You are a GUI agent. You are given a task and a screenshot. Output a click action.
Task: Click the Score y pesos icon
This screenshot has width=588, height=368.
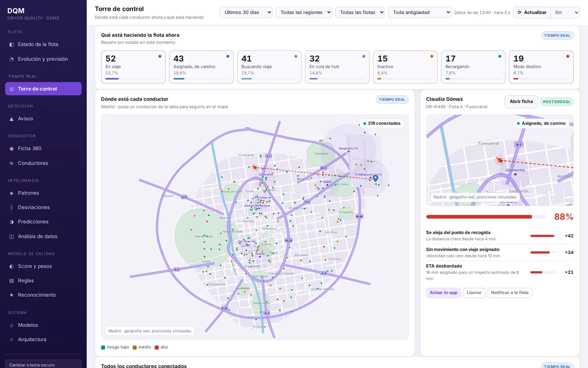tap(11, 266)
